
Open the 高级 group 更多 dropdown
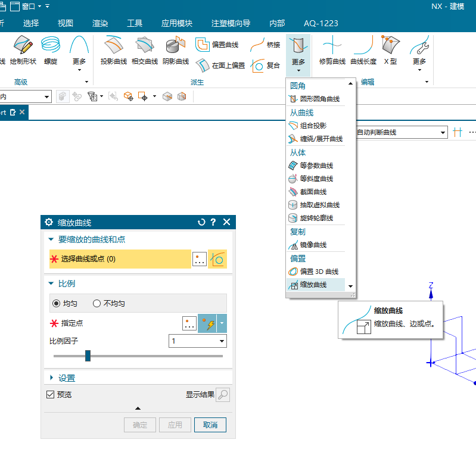click(x=79, y=55)
